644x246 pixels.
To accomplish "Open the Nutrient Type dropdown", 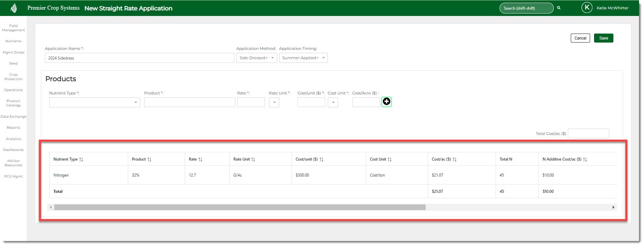I will [x=95, y=102].
